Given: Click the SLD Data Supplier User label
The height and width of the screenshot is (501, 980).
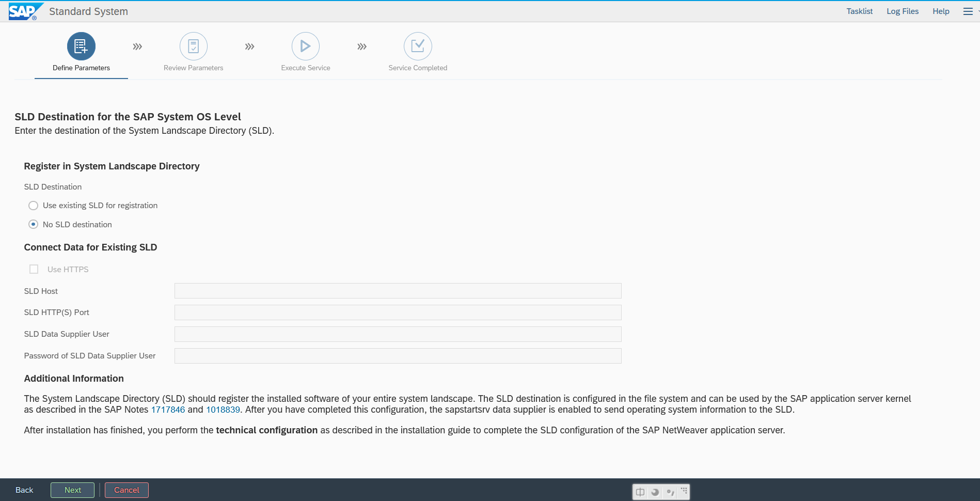Looking at the screenshot, I should tap(67, 334).
